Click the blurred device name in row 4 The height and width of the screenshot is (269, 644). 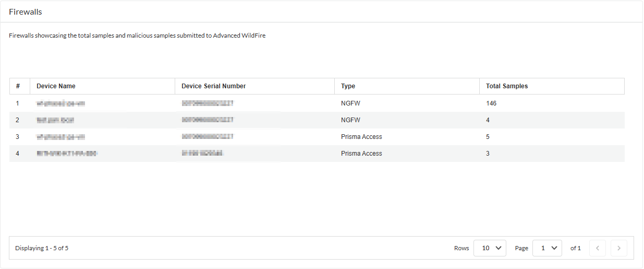coord(67,154)
